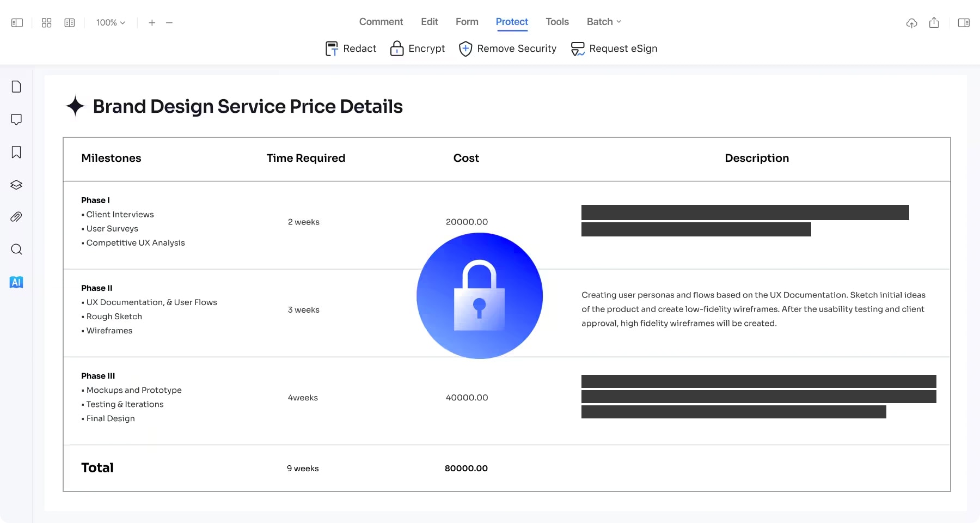Click 'Competitive UX Analysis' bullet text
The image size is (980, 523).
point(136,242)
